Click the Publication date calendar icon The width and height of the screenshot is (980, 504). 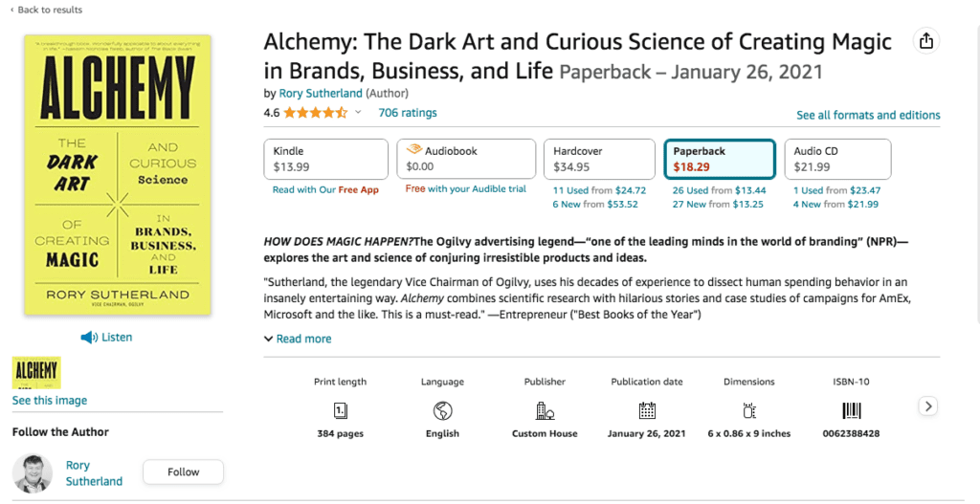[x=647, y=410]
